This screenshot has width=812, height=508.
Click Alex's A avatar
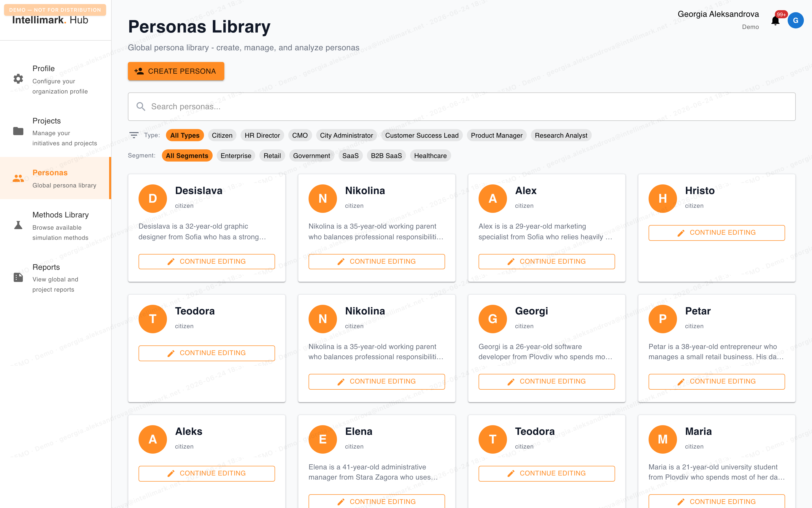coord(493,199)
